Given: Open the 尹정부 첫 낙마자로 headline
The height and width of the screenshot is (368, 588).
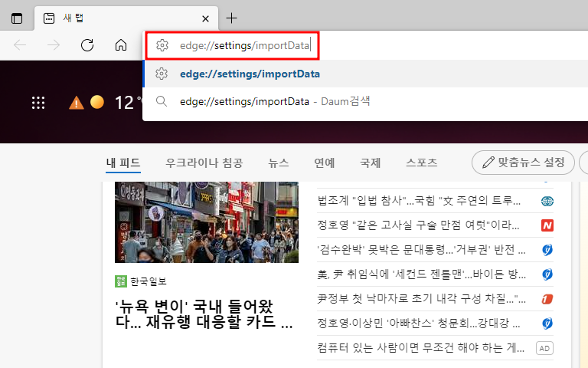Looking at the screenshot, I should point(421,299).
